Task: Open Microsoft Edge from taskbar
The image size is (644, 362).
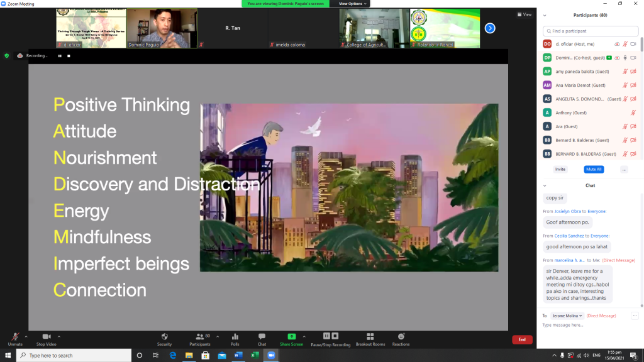Action: click(172, 356)
